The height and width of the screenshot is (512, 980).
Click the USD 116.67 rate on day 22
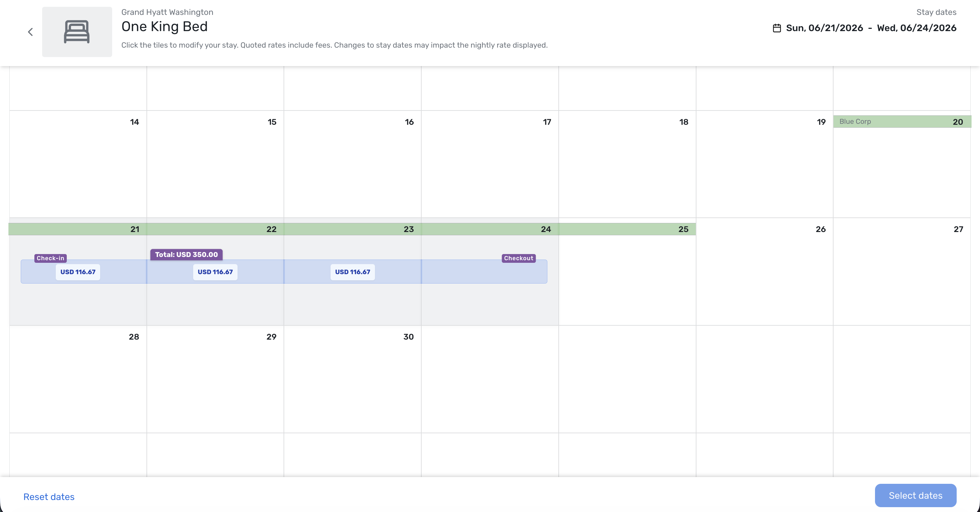215,272
